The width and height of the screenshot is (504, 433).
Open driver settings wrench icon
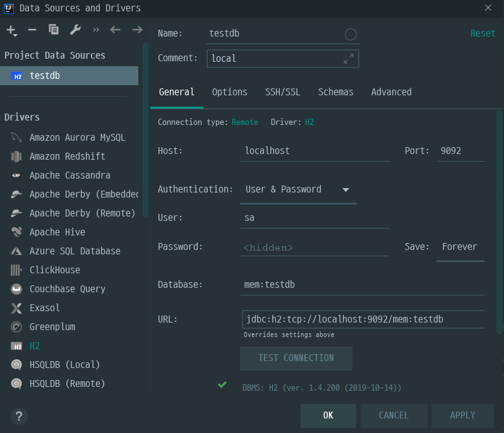coord(75,30)
